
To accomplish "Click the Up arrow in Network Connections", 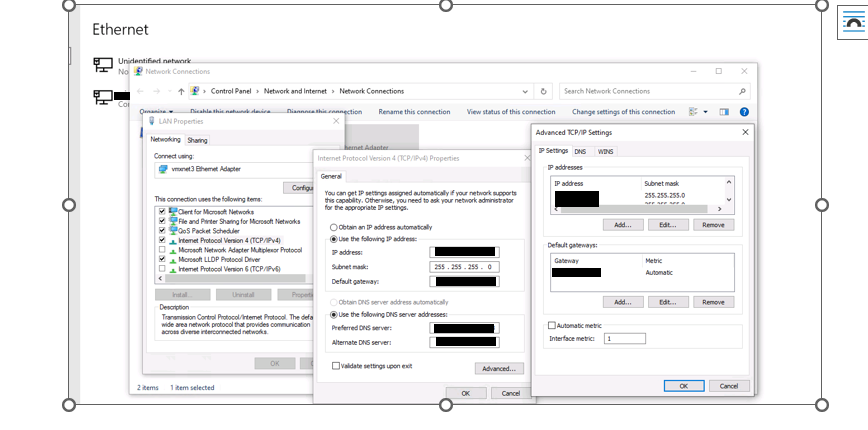I will 181,91.
